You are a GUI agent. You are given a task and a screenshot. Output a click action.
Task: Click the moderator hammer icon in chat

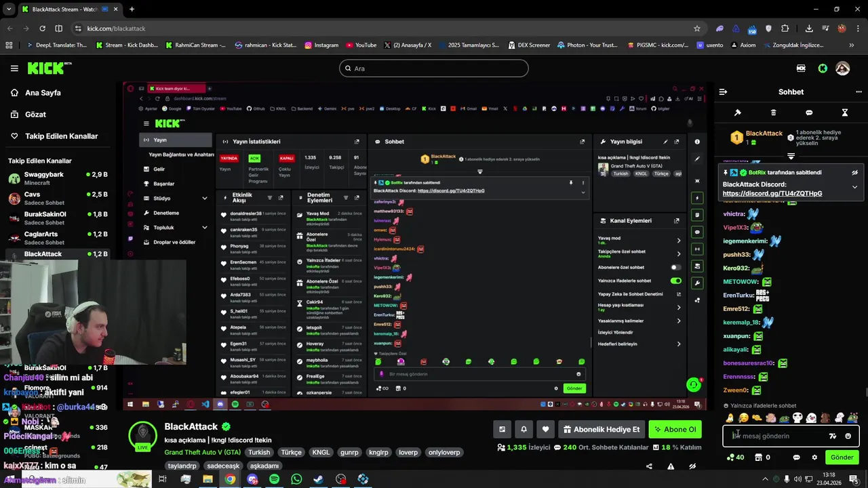738,113
